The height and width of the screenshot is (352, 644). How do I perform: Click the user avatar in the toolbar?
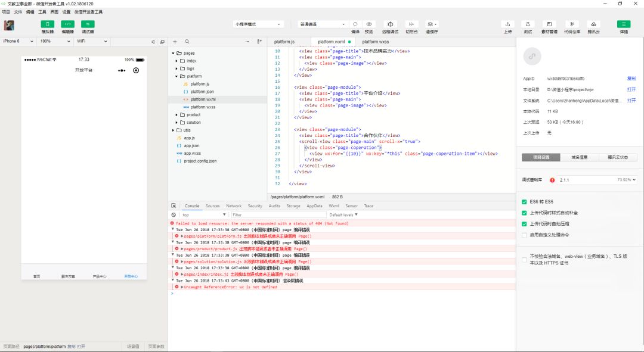click(x=9, y=26)
